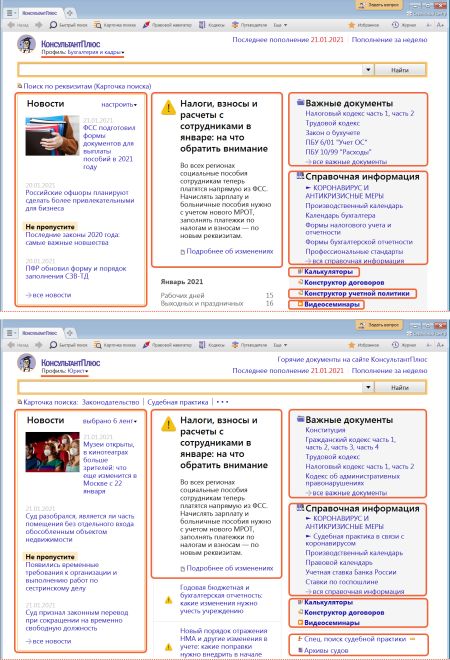The image size is (450, 660).
Task: Expand Еще menu in Юрист window toolbar
Action: [x=280, y=345]
